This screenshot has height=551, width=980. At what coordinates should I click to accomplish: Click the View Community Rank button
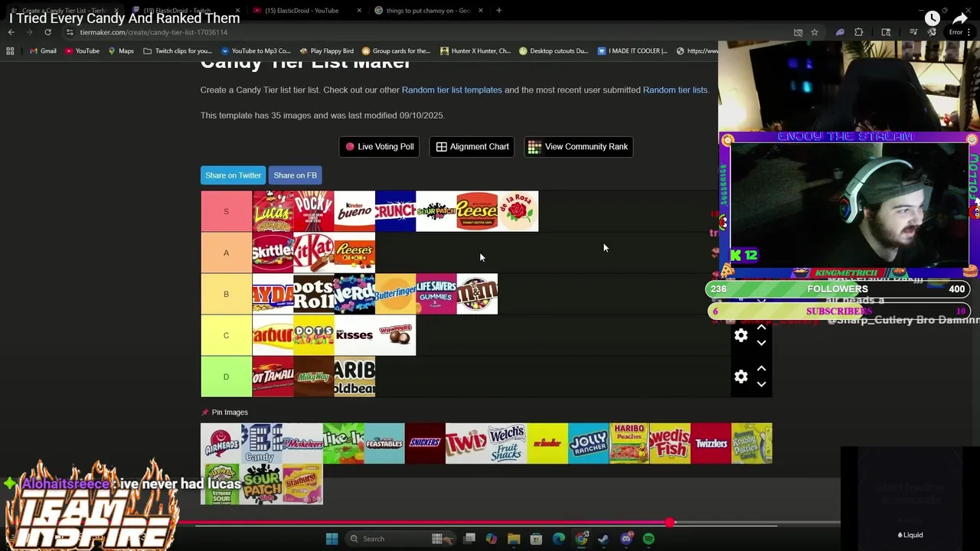(x=578, y=147)
